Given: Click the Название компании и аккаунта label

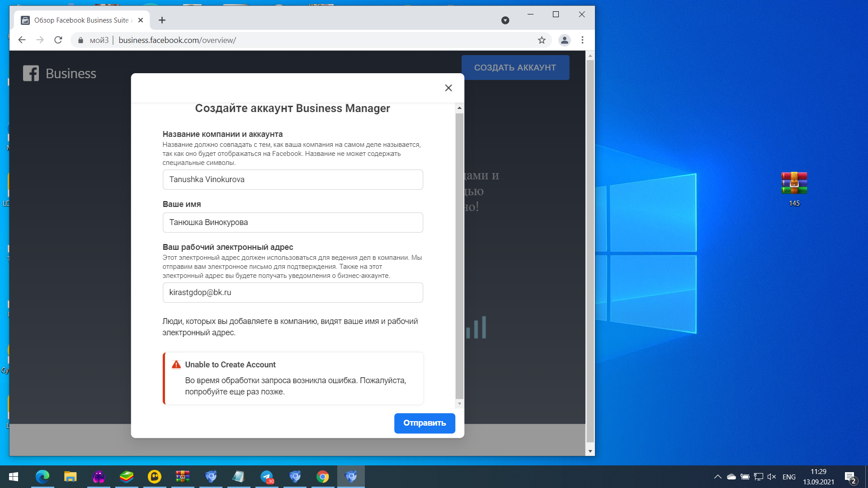Looking at the screenshot, I should tap(222, 134).
